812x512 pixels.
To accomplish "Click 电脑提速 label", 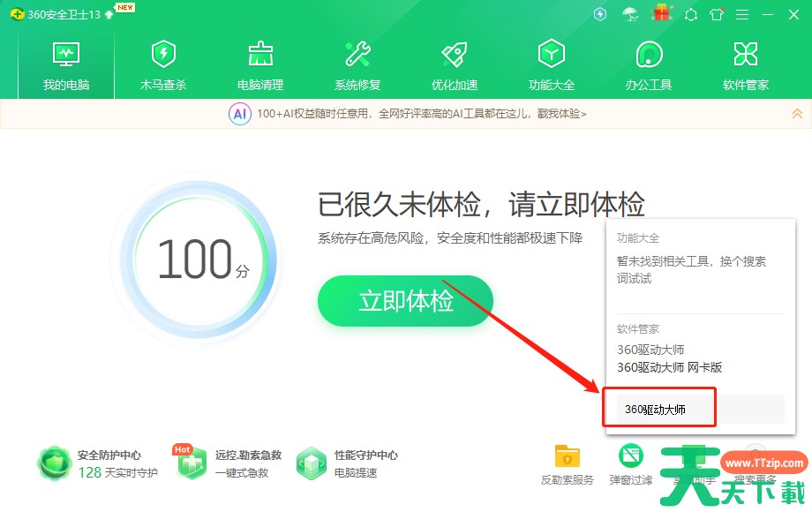I will [356, 472].
